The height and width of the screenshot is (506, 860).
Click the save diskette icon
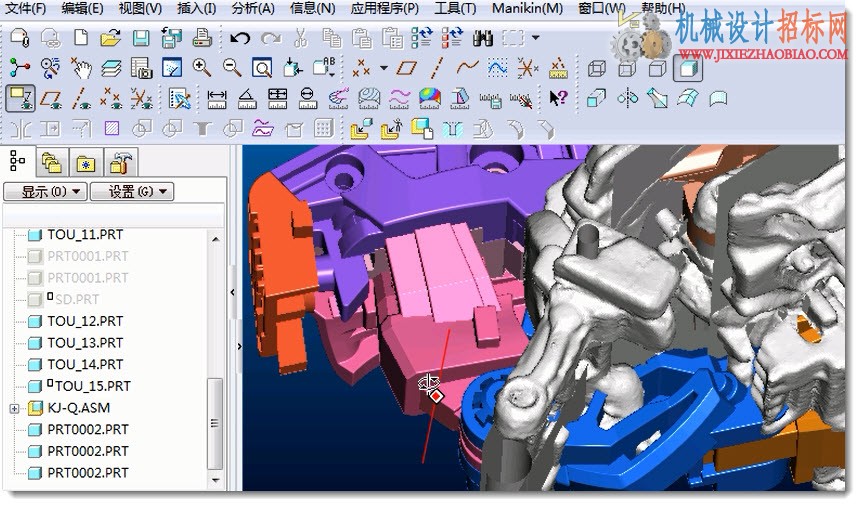click(141, 38)
